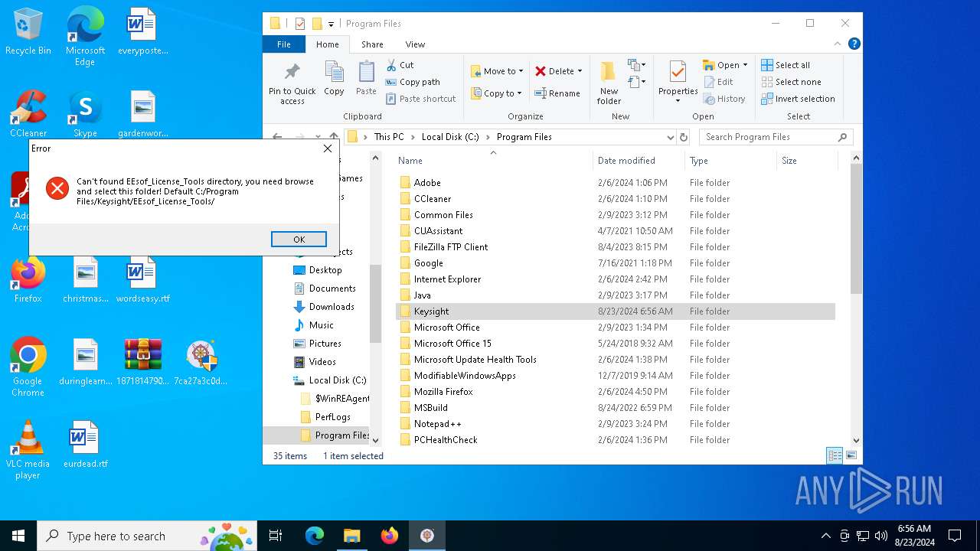Open the notification center icon

click(955, 536)
